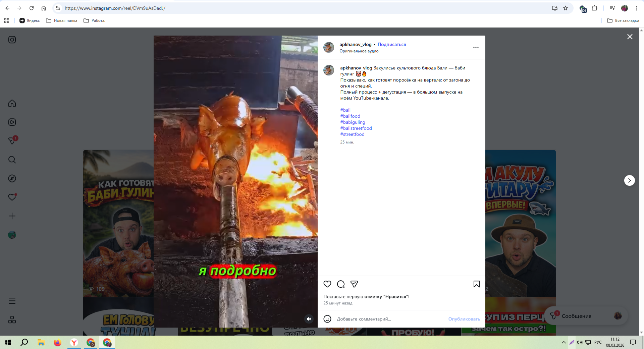Like the reel with heart icon
644x349 pixels.
327,284
